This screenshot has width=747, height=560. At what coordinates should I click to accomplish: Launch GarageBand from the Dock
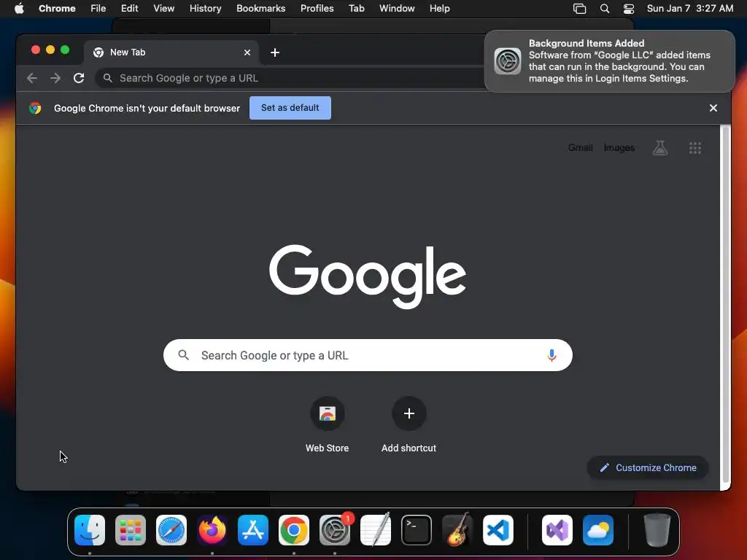[457, 530]
